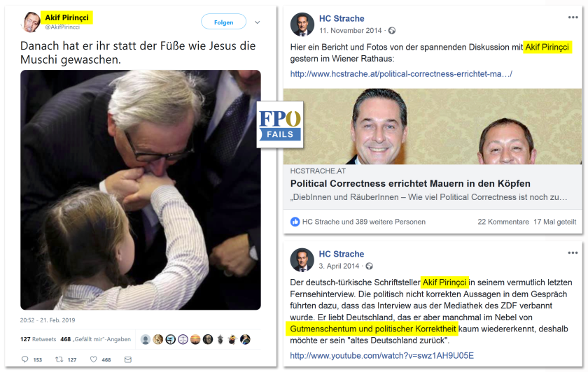
Task: Open the hcstrache.at political-correctness link
Action: [x=401, y=74]
